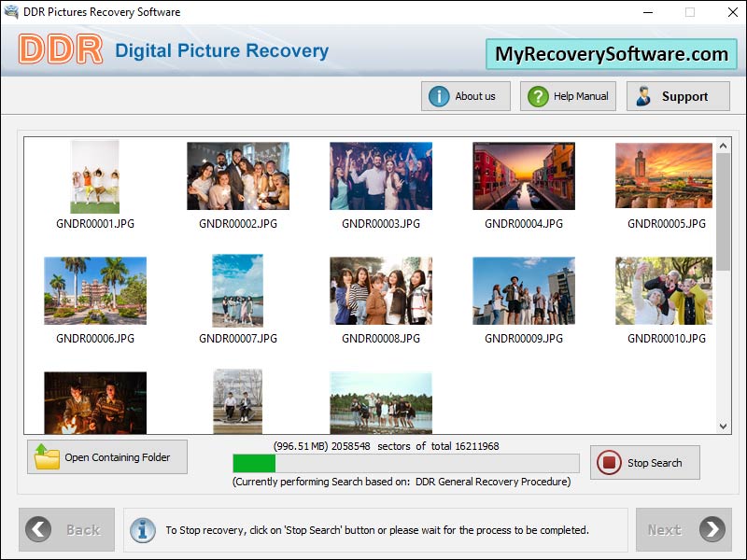
Task: Click the DDR Pictures Recovery Software titlebar icon
Action: tap(13, 12)
